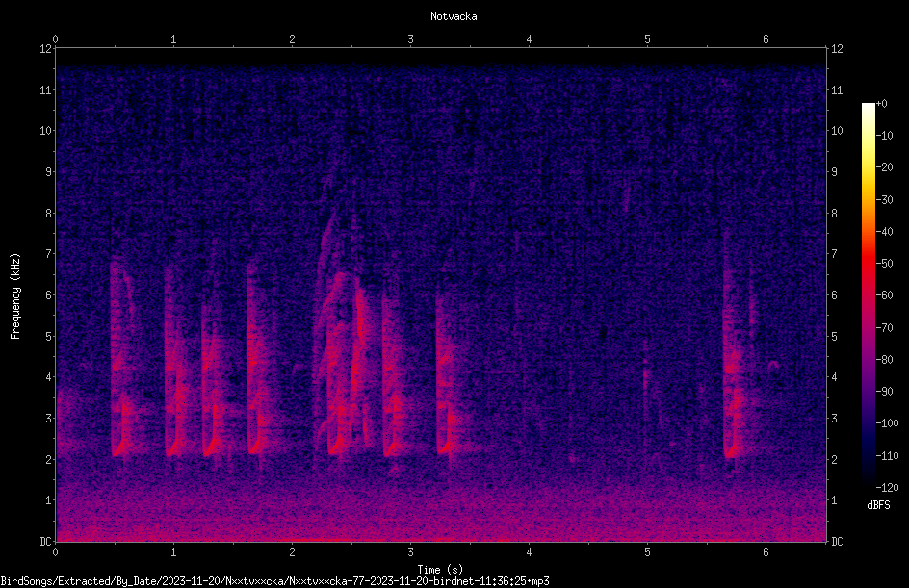Screen dimensions: 909x588
Task: Click the file path text at the bottom
Action: [274, 581]
